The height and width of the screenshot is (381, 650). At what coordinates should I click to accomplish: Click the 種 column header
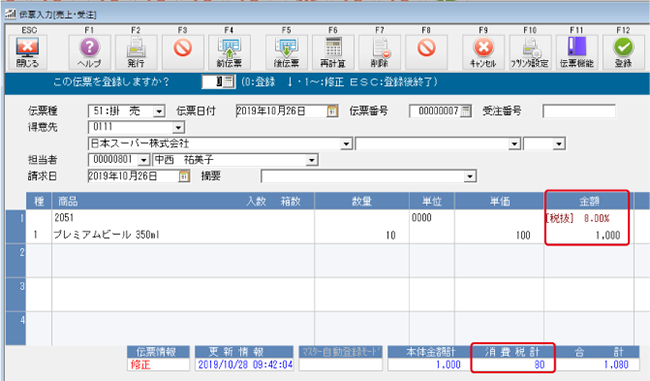(x=39, y=201)
